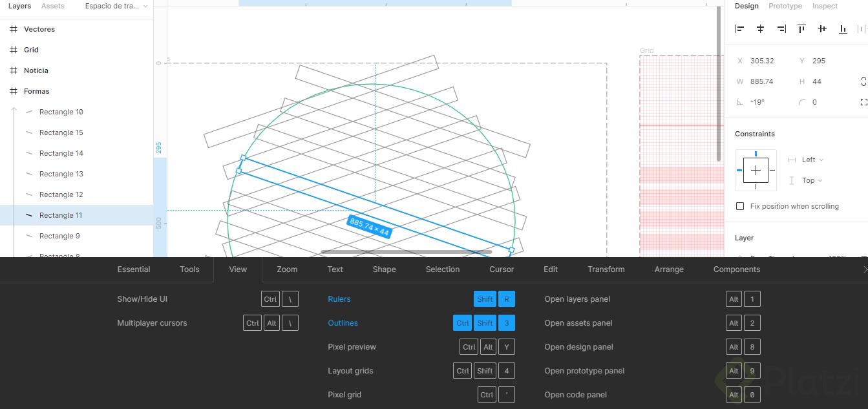
Task: Click the align vertical centers icon
Action: [822, 29]
